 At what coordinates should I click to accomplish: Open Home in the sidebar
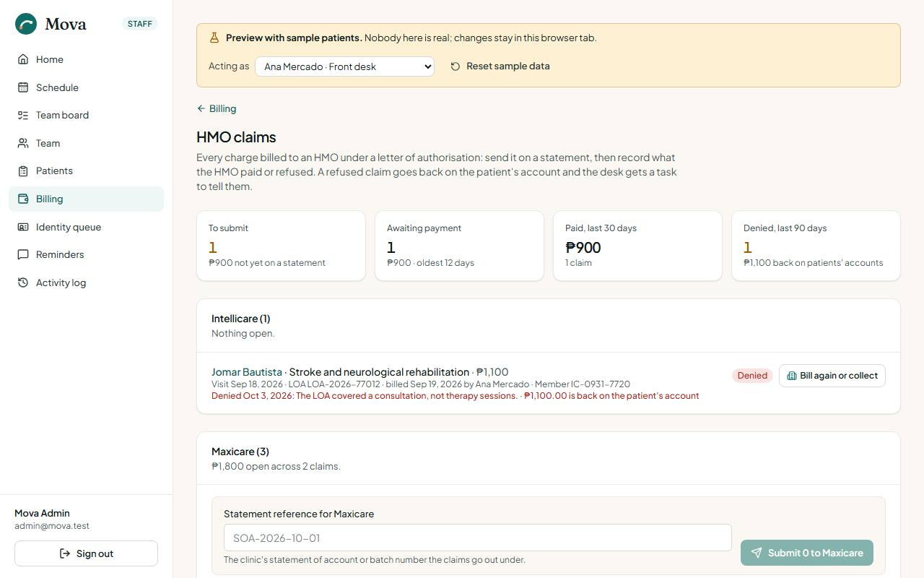tap(87, 59)
